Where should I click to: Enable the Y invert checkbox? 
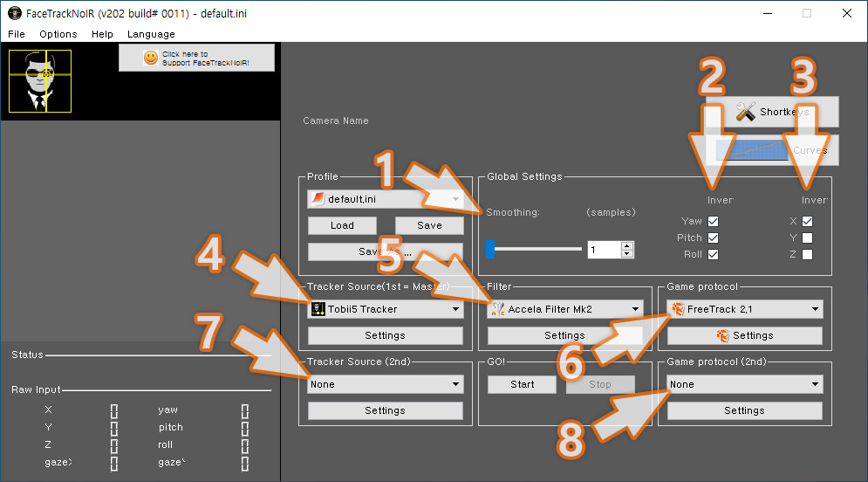(807, 238)
